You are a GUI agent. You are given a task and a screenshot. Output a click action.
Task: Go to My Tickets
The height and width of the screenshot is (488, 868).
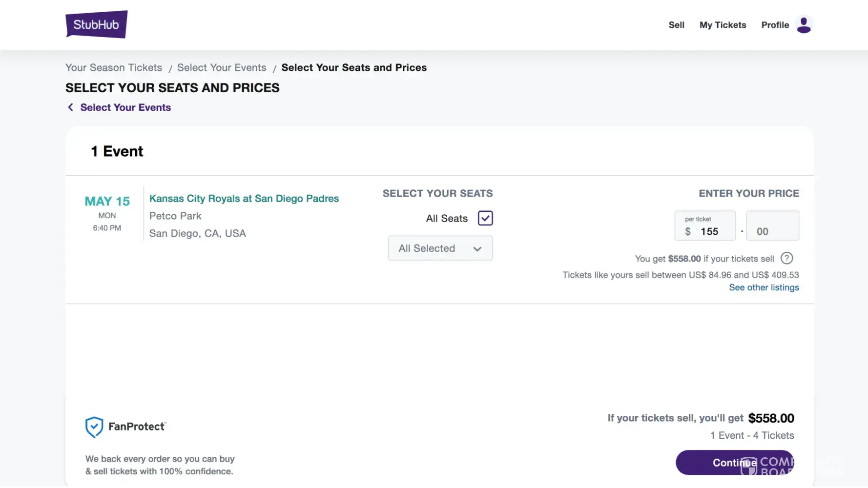coord(723,25)
